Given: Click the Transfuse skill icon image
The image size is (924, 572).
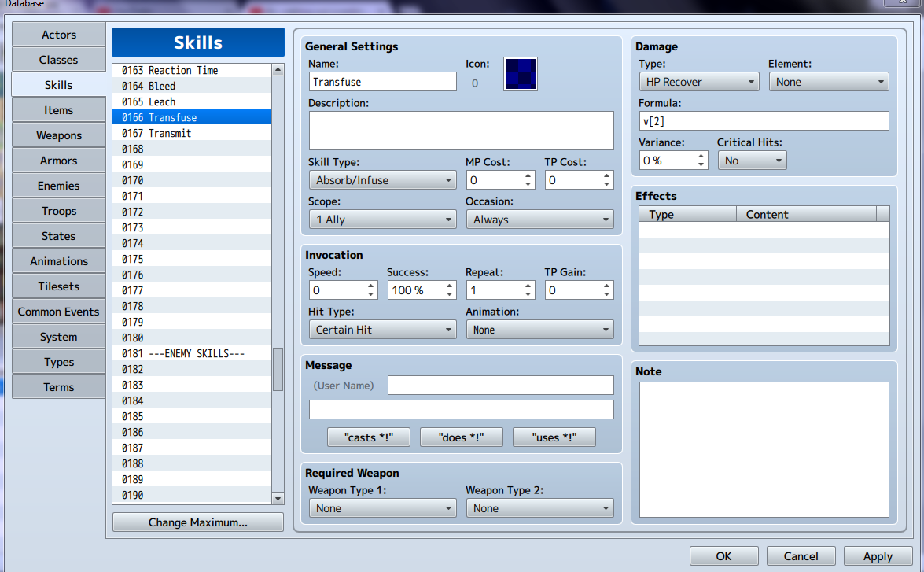Looking at the screenshot, I should tap(520, 74).
